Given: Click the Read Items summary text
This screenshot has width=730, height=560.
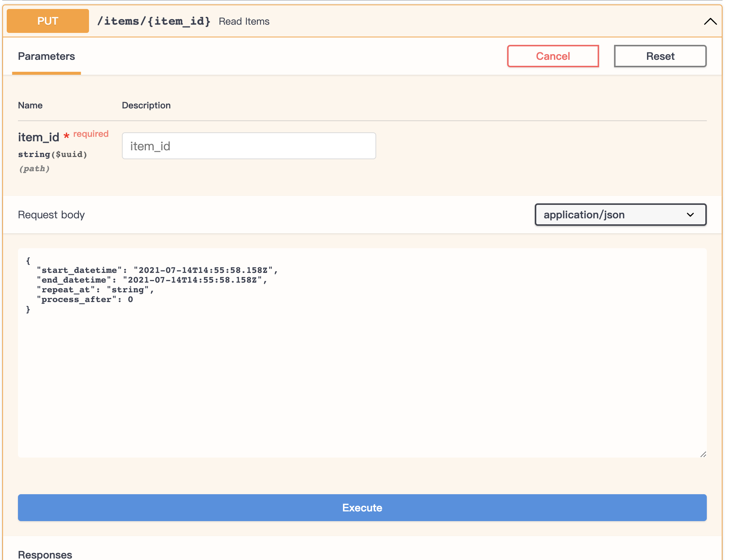Looking at the screenshot, I should click(244, 21).
